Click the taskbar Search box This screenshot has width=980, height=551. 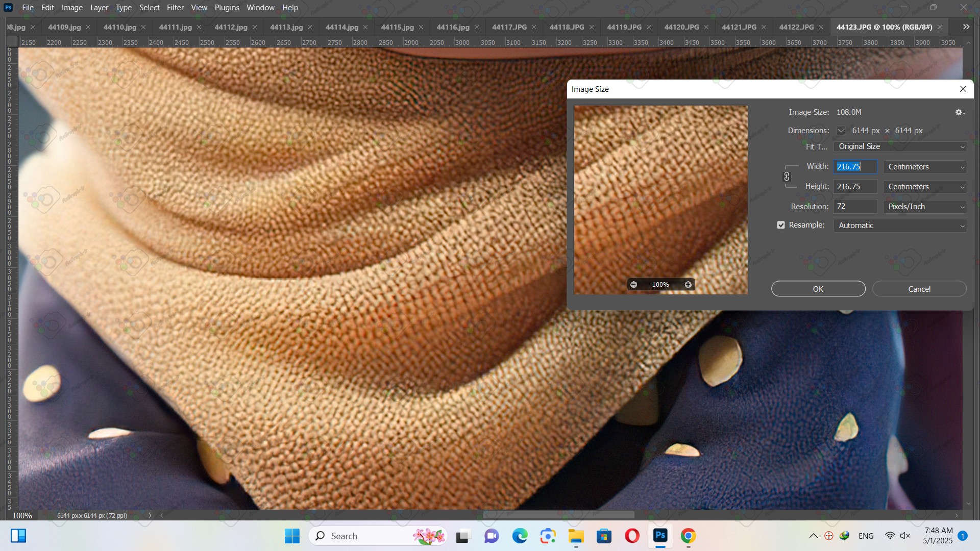(x=378, y=536)
